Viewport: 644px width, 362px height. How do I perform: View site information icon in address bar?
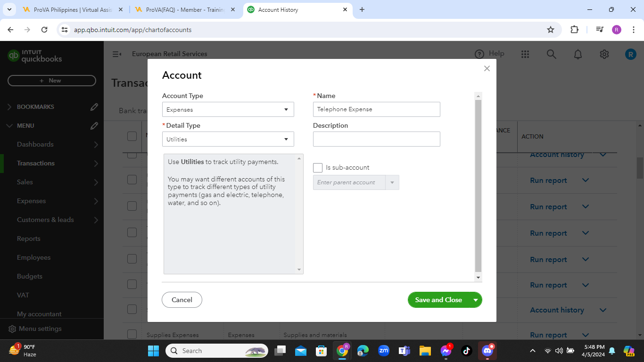point(65,30)
